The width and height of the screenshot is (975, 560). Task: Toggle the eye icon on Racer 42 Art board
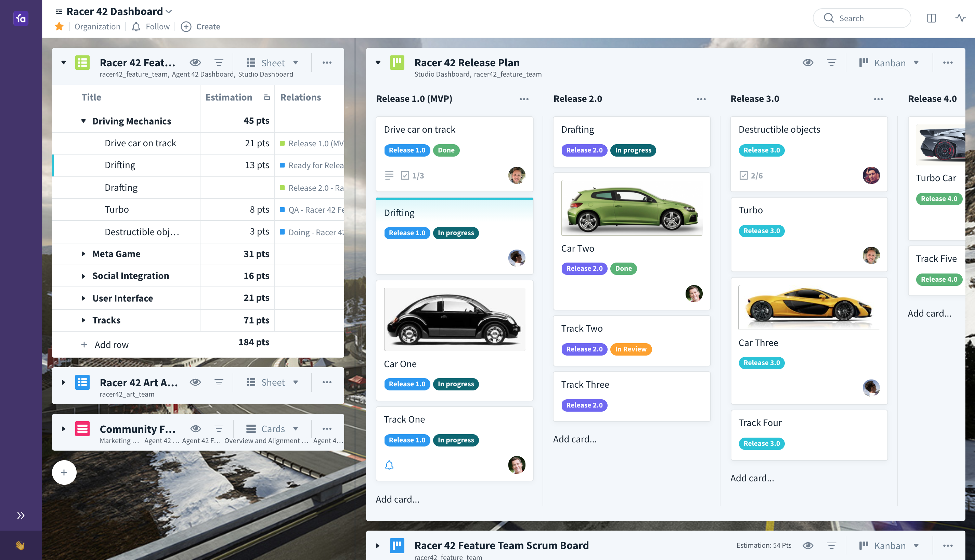point(195,382)
